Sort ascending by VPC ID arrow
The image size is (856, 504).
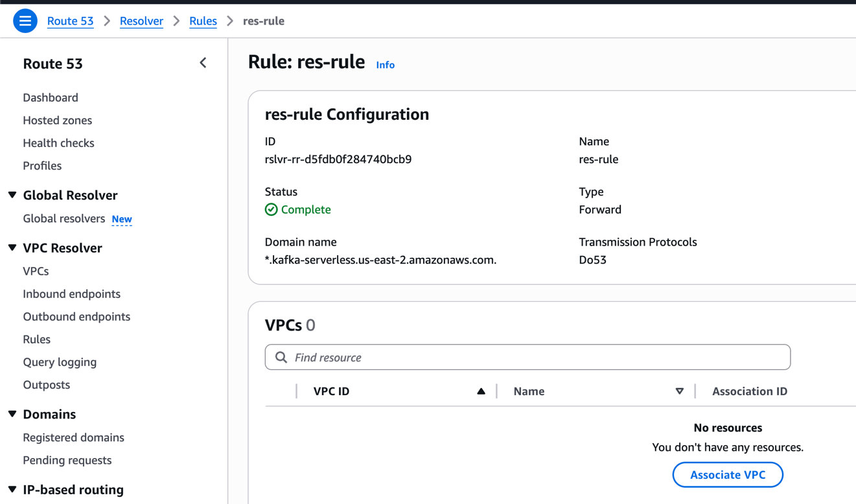tap(481, 391)
